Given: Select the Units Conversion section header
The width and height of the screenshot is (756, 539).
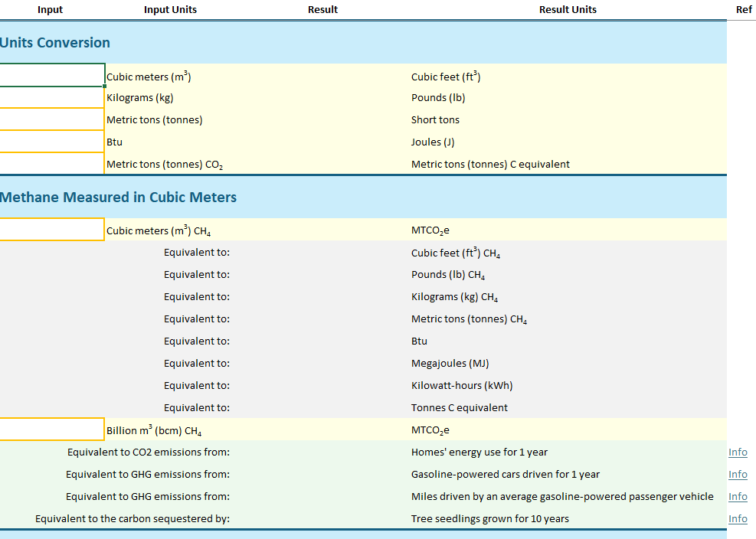Looking at the screenshot, I should click(54, 42).
